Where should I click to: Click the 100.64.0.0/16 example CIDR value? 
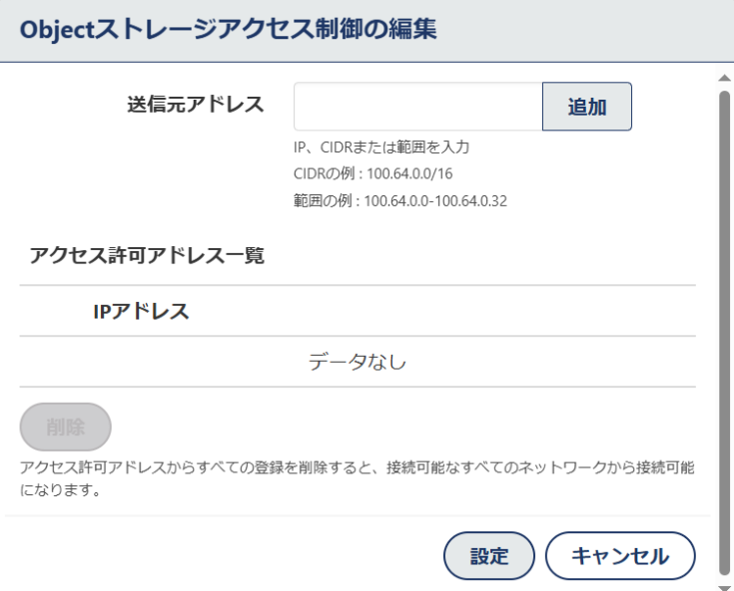click(410, 174)
